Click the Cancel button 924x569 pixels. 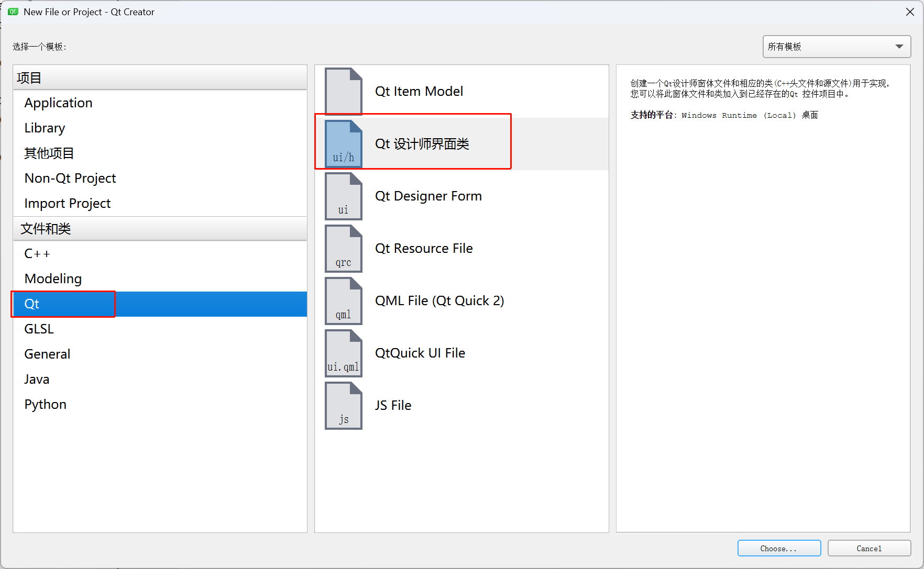(x=869, y=548)
